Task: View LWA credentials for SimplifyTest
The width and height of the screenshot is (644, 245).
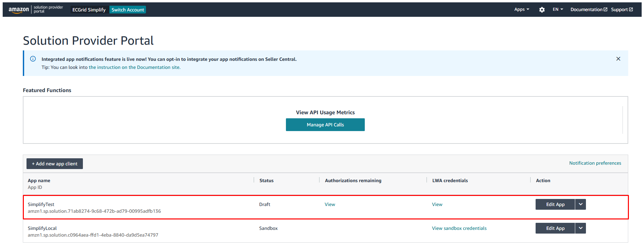Action: pyautogui.click(x=437, y=204)
